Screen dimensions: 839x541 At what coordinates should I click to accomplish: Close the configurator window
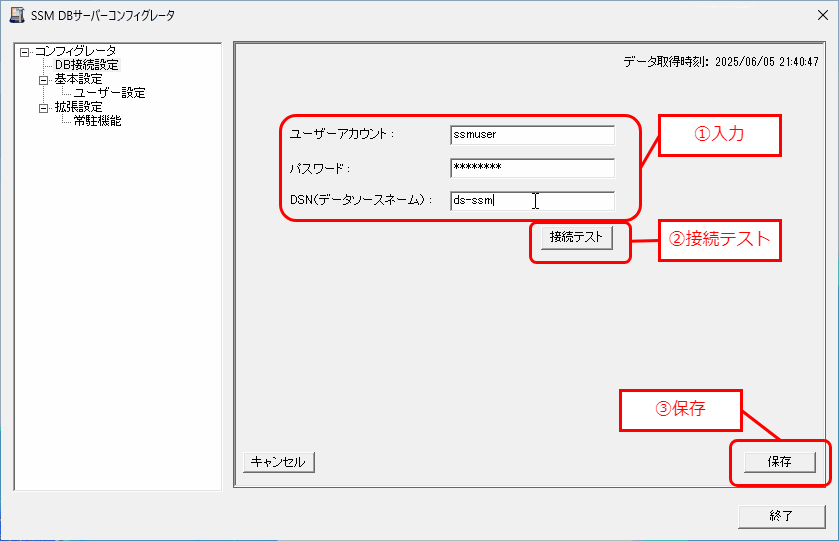[x=823, y=15]
